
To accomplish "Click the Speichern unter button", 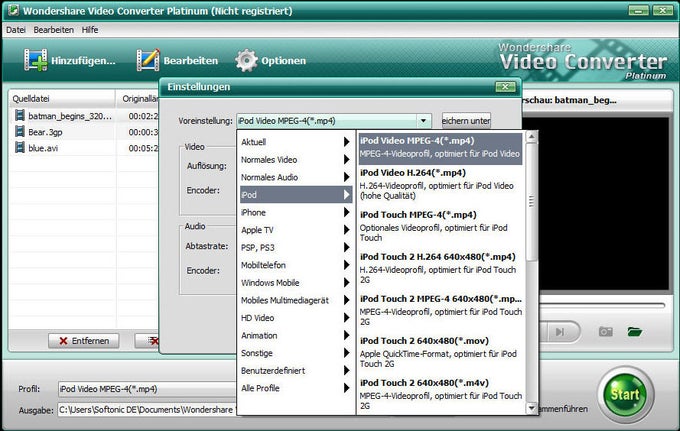I will (466, 121).
